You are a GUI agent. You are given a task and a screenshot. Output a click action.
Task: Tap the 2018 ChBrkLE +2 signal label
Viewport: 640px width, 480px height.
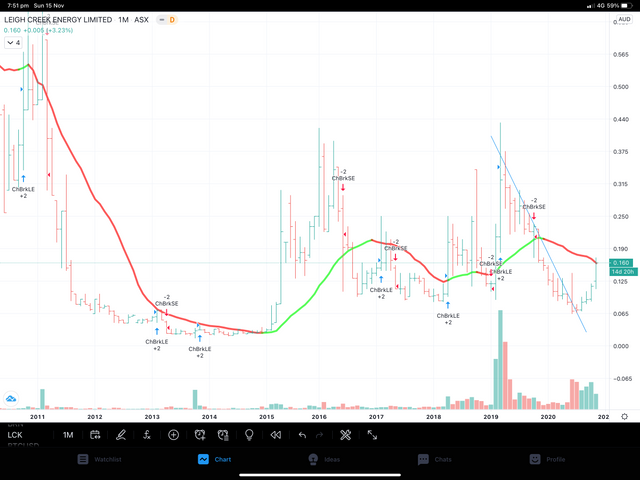[448, 319]
